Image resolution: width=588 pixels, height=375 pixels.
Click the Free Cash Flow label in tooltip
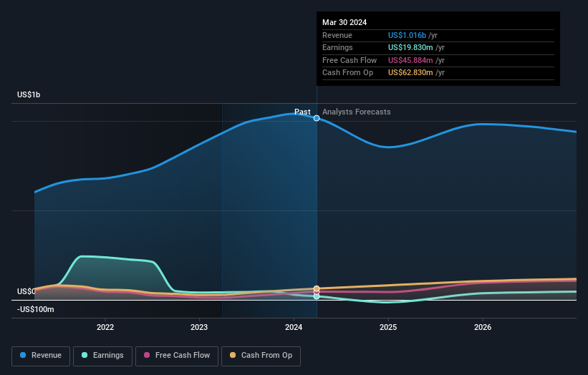pyautogui.click(x=350, y=60)
